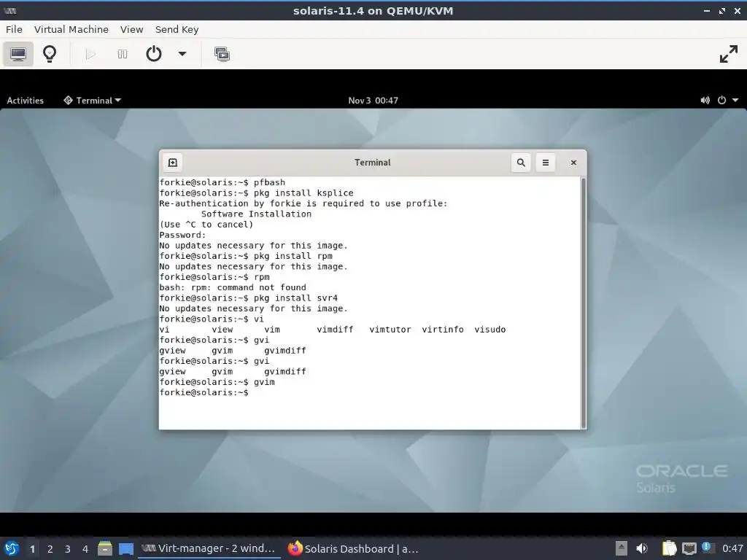Switch to host workspace 1

pyautogui.click(x=32, y=549)
